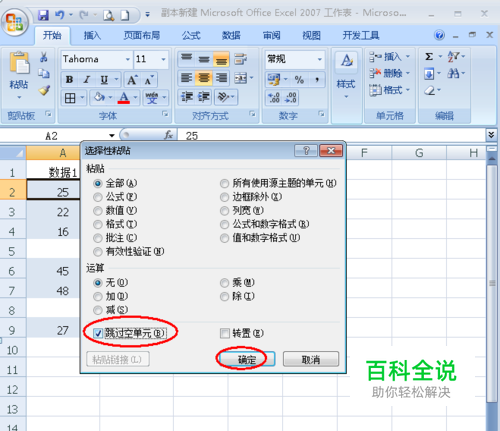Create new document from quick access toolbar

tap(125, 15)
